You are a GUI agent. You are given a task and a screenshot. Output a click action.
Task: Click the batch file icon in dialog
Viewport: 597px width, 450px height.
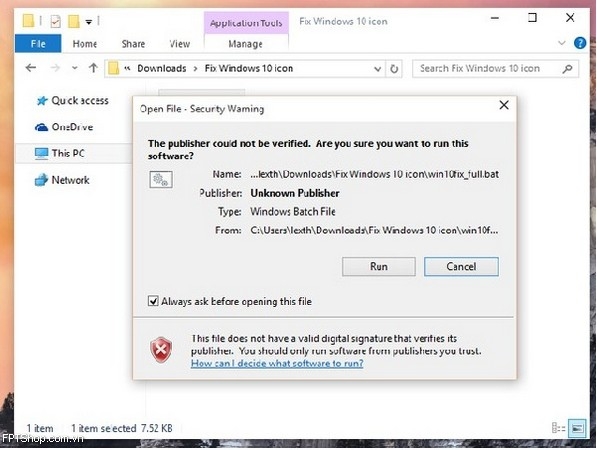(161, 179)
